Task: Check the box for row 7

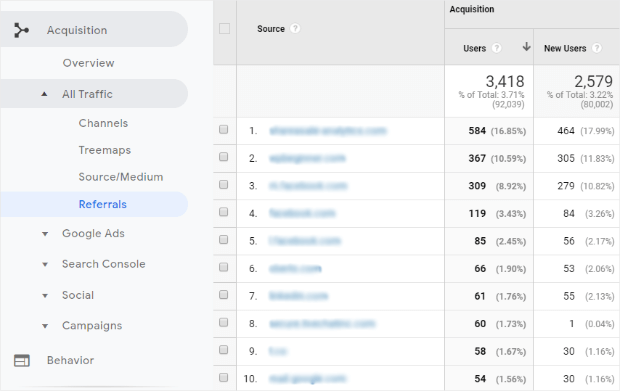Action: (x=223, y=295)
